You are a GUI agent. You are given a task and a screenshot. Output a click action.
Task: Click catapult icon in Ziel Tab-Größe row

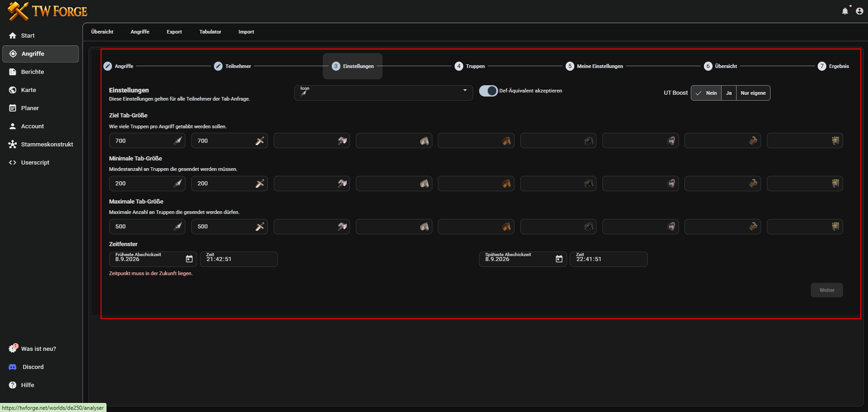753,141
